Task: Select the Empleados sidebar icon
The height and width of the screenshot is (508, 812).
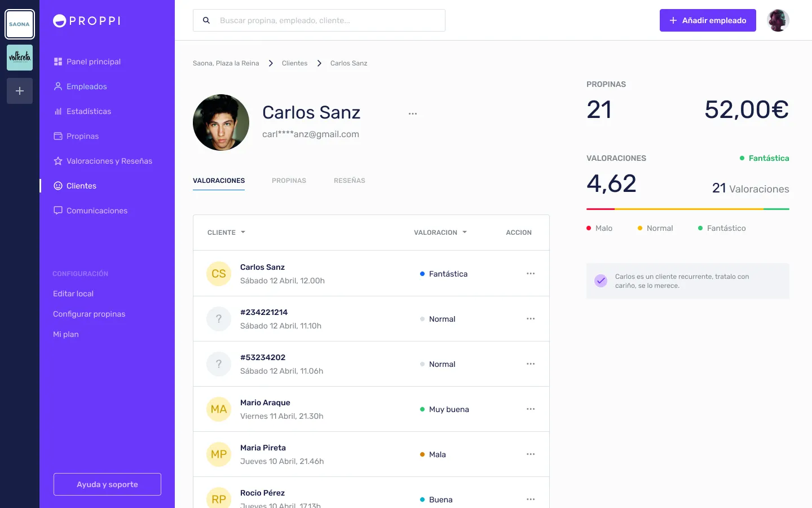Action: tap(86, 86)
